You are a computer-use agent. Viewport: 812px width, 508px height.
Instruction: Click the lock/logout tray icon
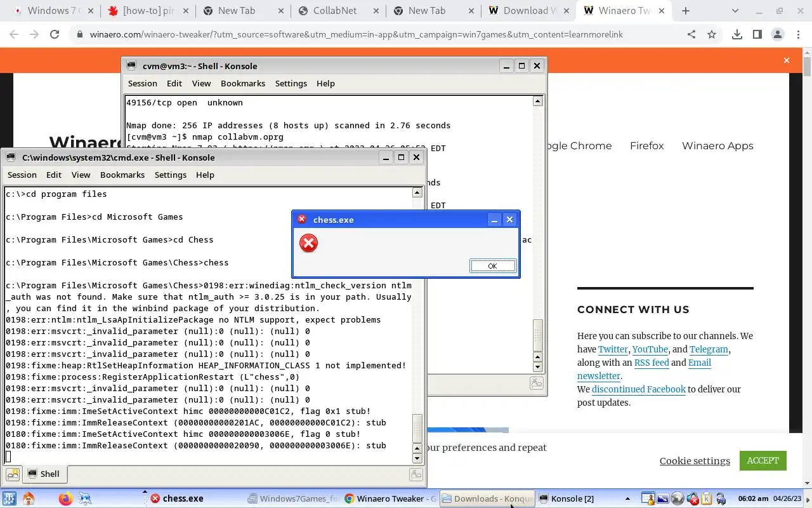point(721,498)
